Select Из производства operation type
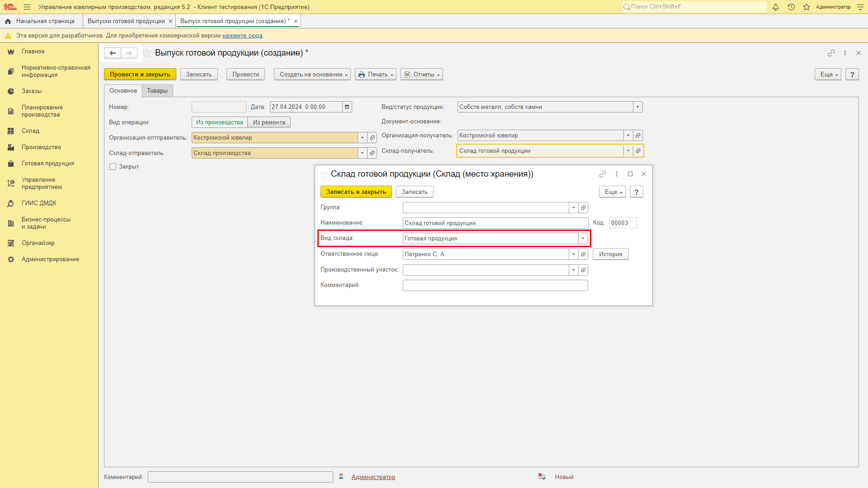Screen dimensions: 868x488 tap(220, 122)
